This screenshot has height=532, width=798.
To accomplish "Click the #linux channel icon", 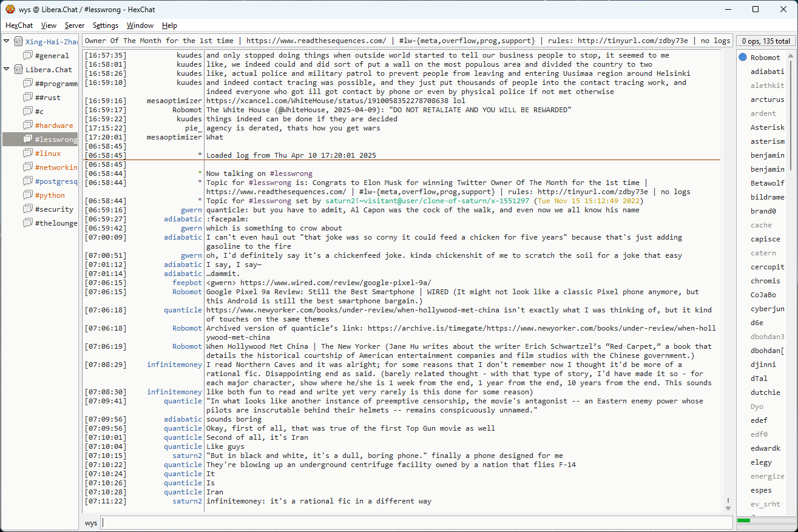I will 27,153.
